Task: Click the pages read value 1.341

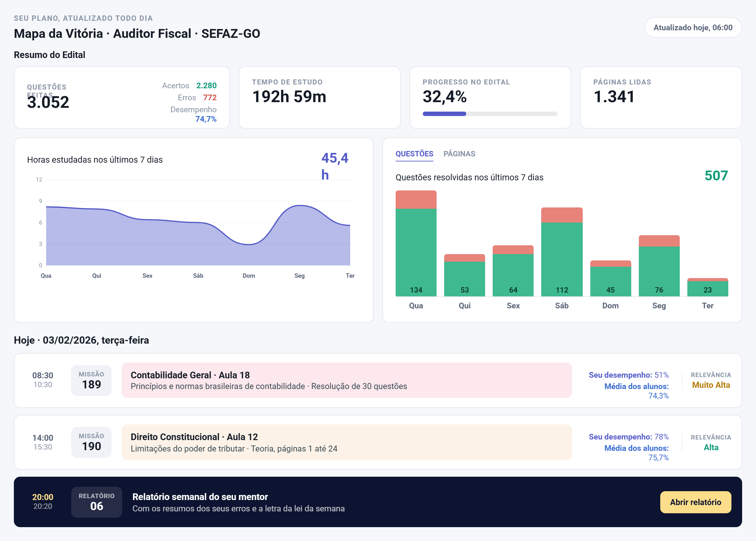Action: [x=614, y=96]
